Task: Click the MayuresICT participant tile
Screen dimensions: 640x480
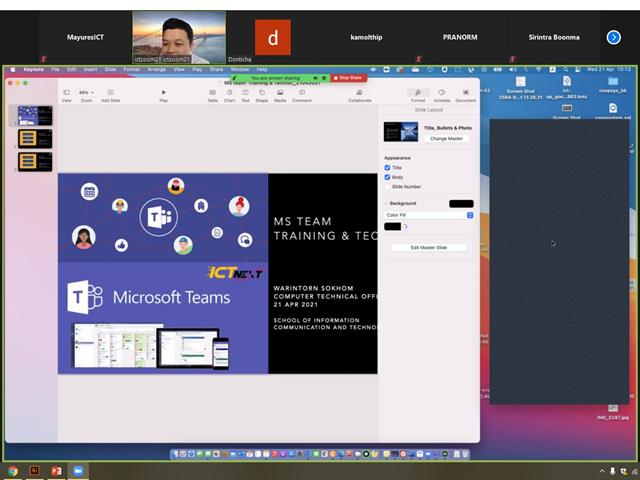Action: pos(85,37)
